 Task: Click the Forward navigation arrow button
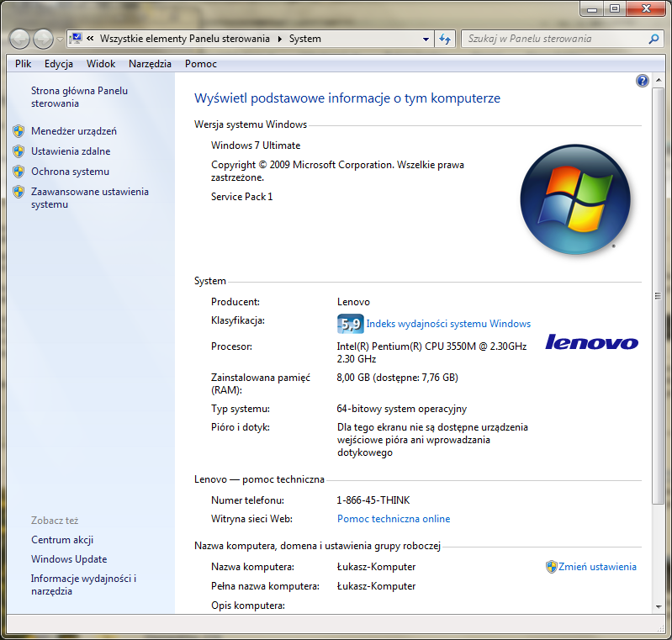[43, 39]
